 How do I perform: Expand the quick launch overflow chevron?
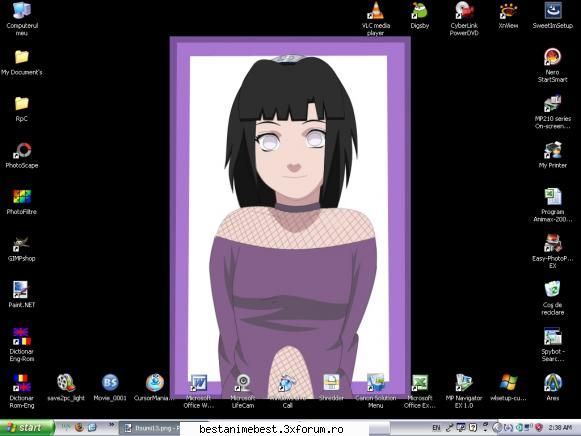coord(111,425)
